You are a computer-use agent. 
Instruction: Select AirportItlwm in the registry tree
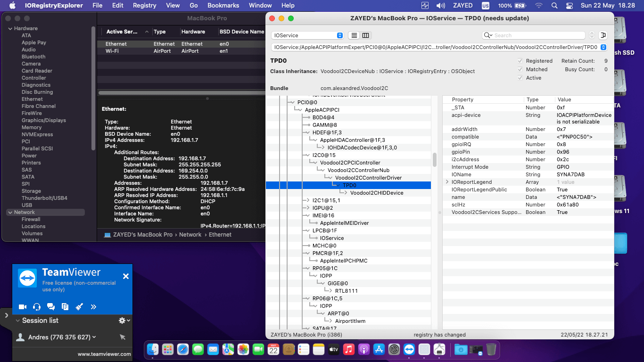pos(350,321)
